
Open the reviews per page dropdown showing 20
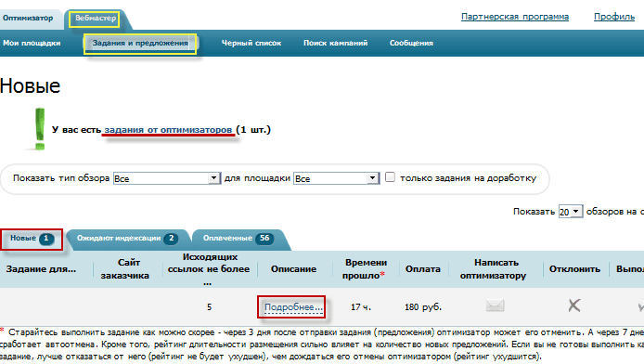tap(570, 212)
